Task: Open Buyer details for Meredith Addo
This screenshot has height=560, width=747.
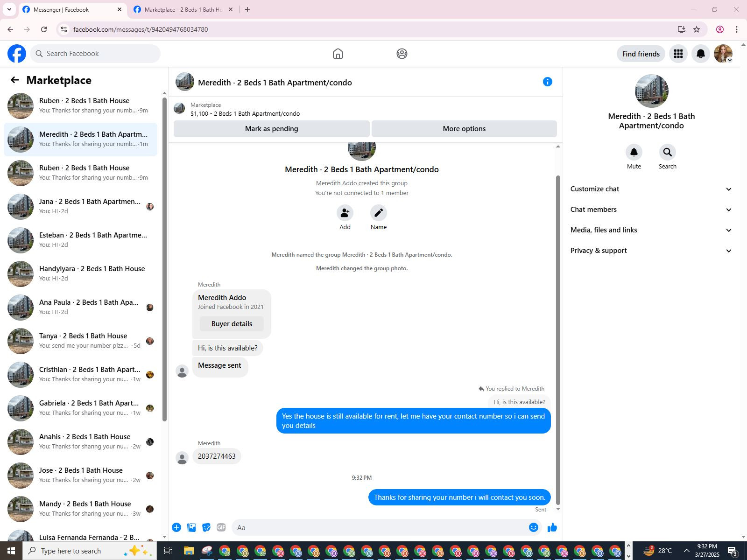Action: [x=232, y=324]
